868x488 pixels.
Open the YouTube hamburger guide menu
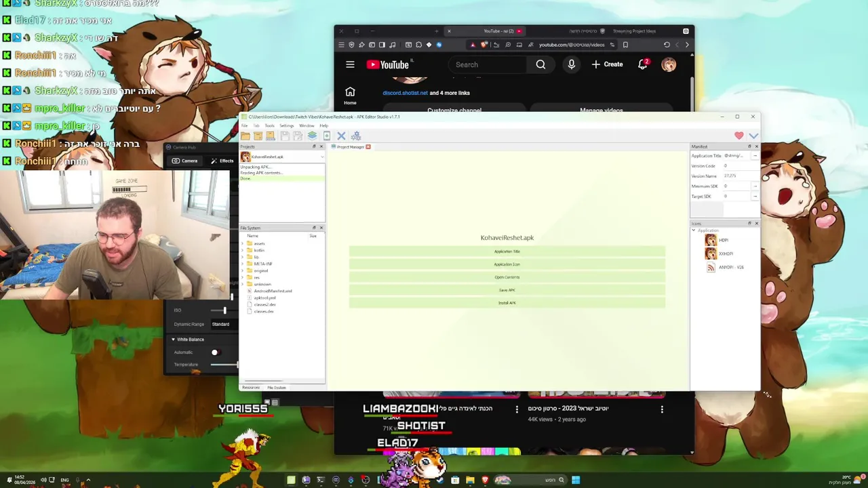(x=350, y=64)
